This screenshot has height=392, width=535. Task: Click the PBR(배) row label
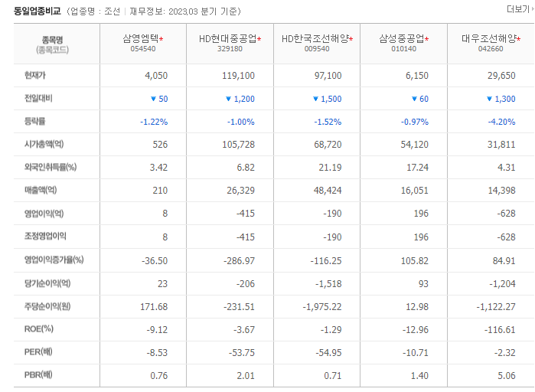38,374
